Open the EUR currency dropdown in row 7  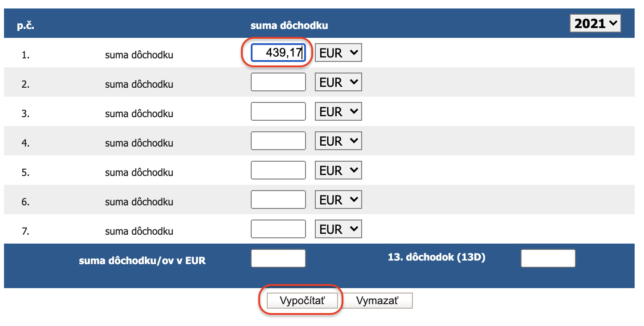[x=338, y=229]
